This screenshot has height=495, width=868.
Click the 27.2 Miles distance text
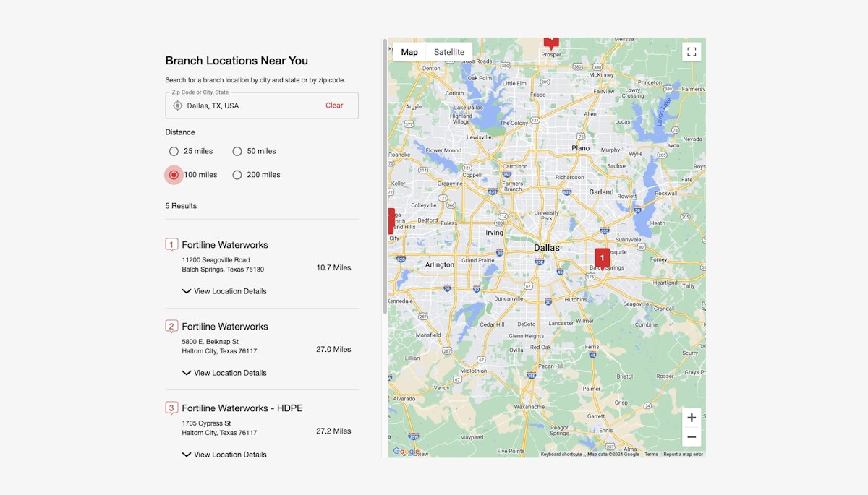[333, 431]
